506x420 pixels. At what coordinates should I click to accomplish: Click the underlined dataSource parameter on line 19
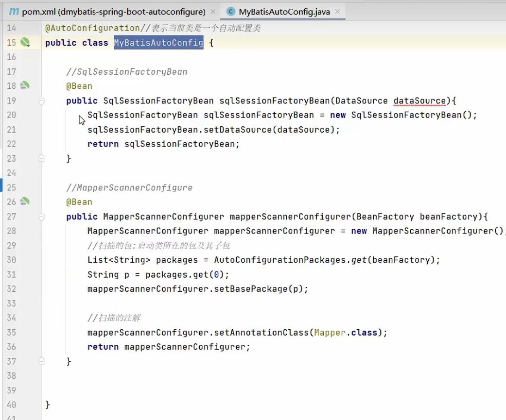click(x=419, y=101)
